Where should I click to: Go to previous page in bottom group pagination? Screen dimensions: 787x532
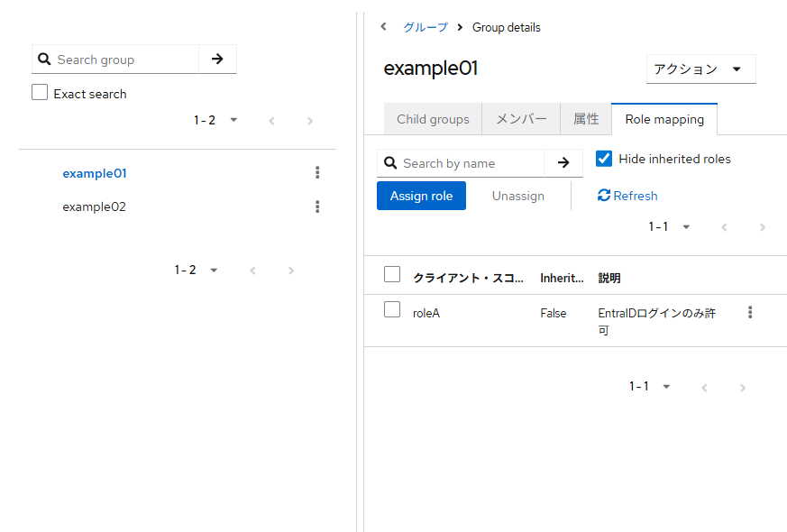(x=252, y=271)
